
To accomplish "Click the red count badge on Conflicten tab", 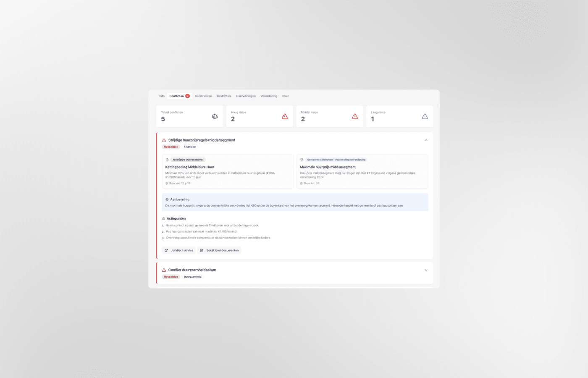I will [187, 96].
